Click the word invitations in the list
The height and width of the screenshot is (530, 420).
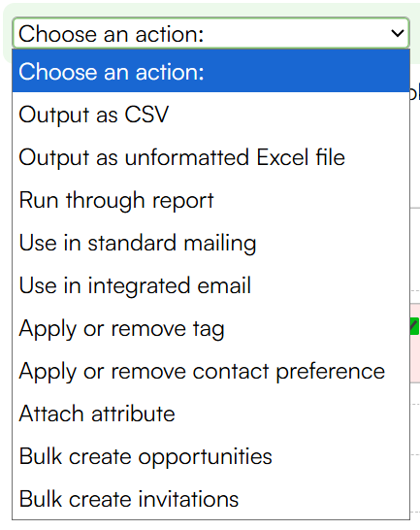[189, 499]
